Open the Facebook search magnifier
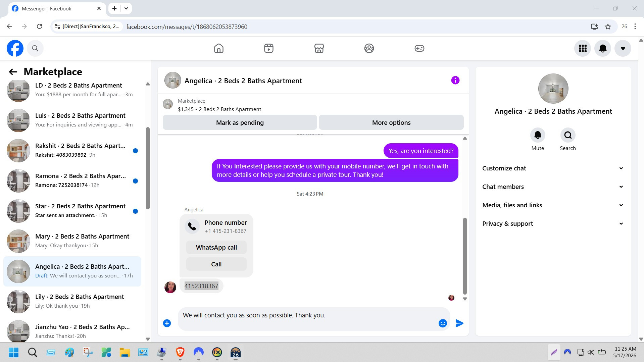This screenshot has width=644, height=362. tap(35, 48)
